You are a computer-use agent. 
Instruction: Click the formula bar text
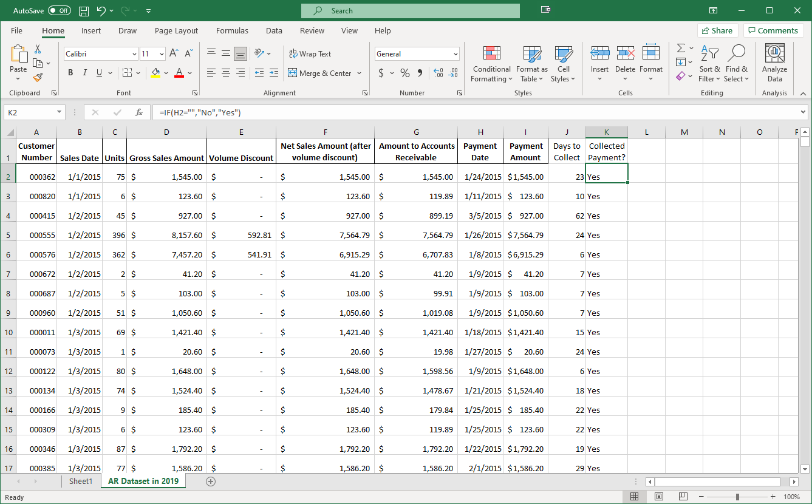pyautogui.click(x=200, y=112)
